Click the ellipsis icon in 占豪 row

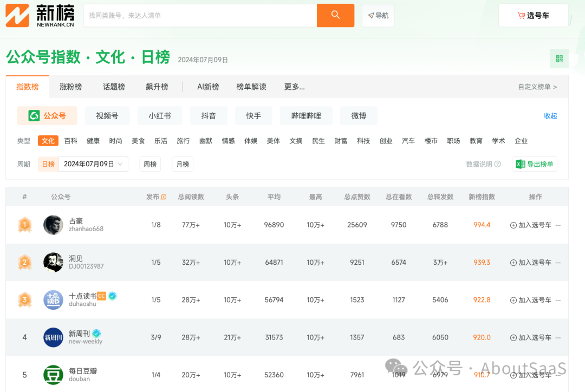(x=558, y=225)
